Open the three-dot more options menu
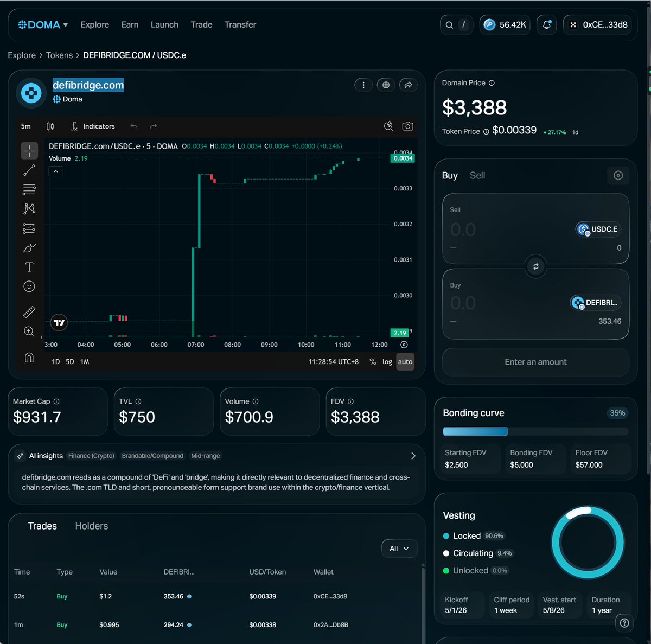 [x=363, y=85]
